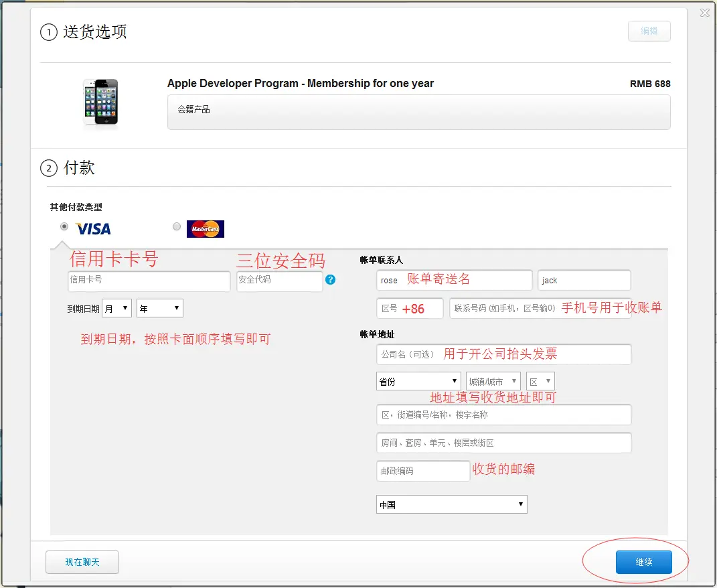Click the RMB 688 price text
This screenshot has height=588, width=717.
650,84
